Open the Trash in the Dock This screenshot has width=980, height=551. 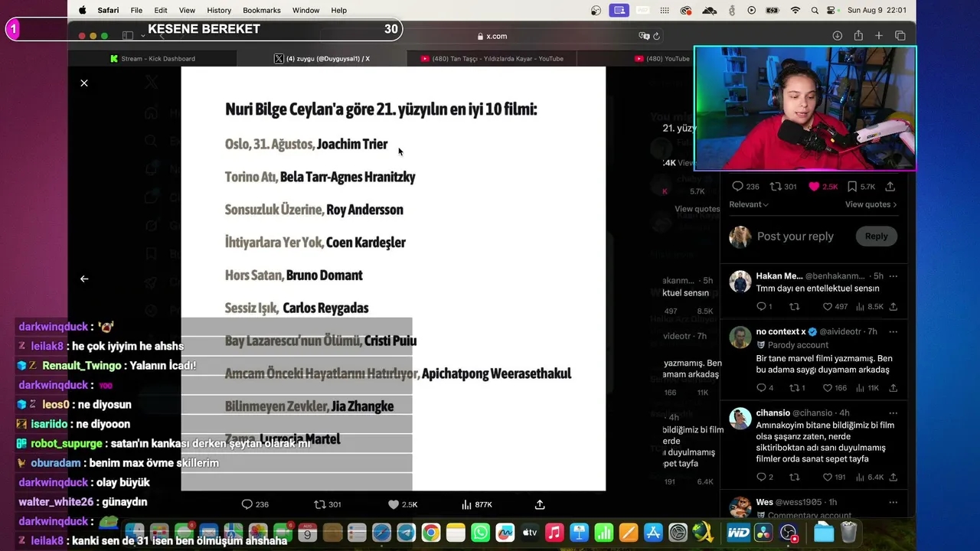click(848, 533)
